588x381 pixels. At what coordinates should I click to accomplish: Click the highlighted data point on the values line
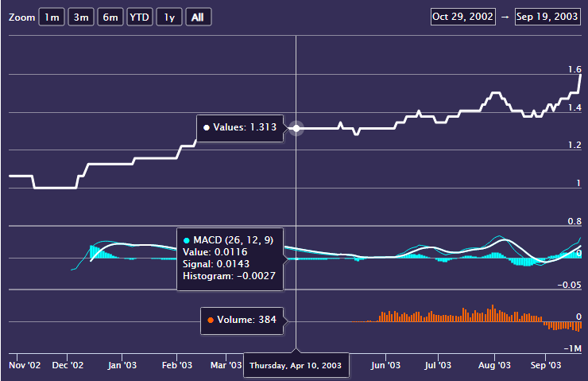296,127
